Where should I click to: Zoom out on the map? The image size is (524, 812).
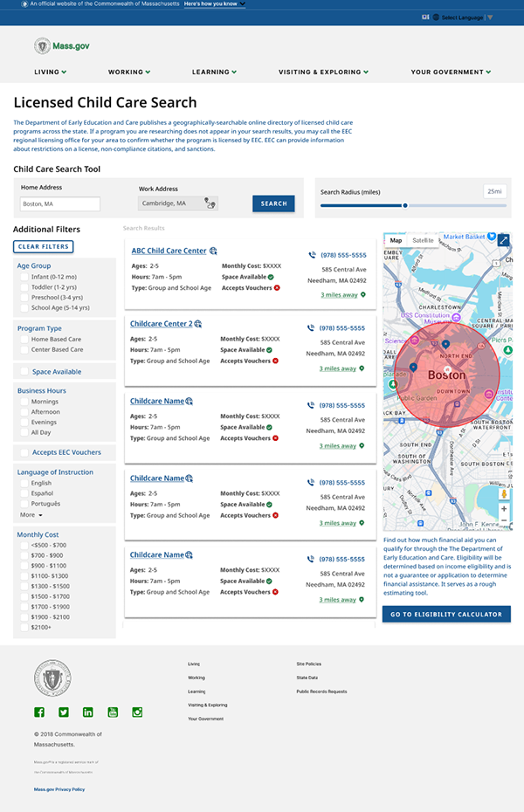504,520
